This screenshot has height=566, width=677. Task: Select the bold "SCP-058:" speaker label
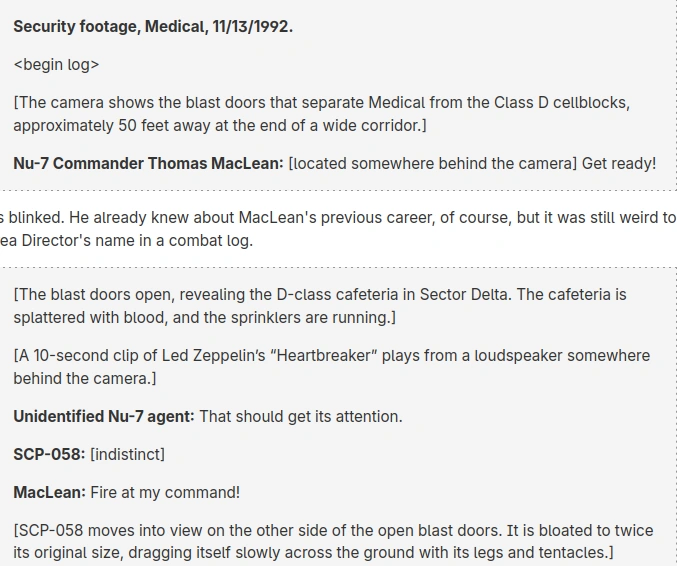click(49, 455)
